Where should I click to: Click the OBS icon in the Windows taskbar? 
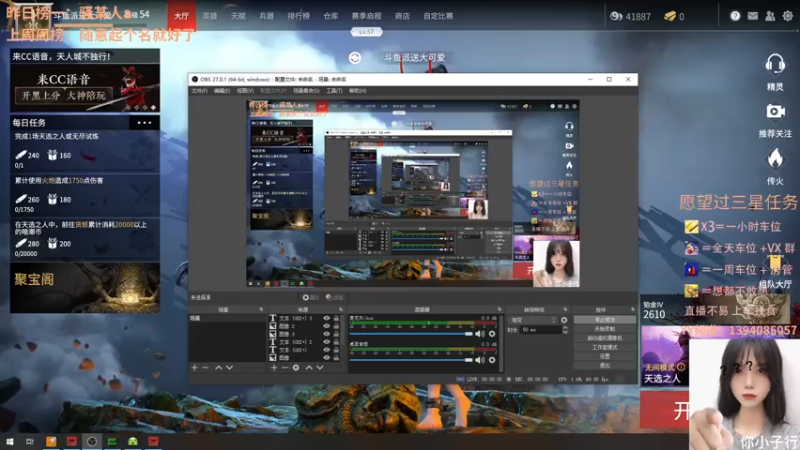[92, 441]
